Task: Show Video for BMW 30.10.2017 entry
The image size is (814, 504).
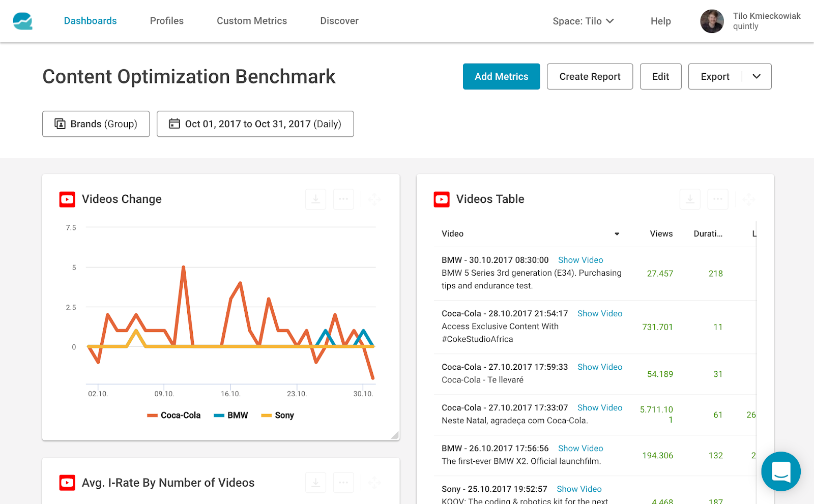Action: click(x=580, y=260)
